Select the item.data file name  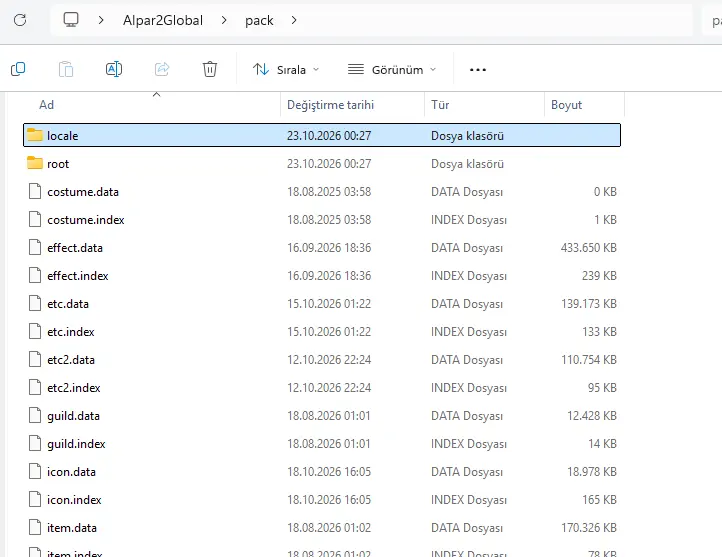(x=72, y=528)
